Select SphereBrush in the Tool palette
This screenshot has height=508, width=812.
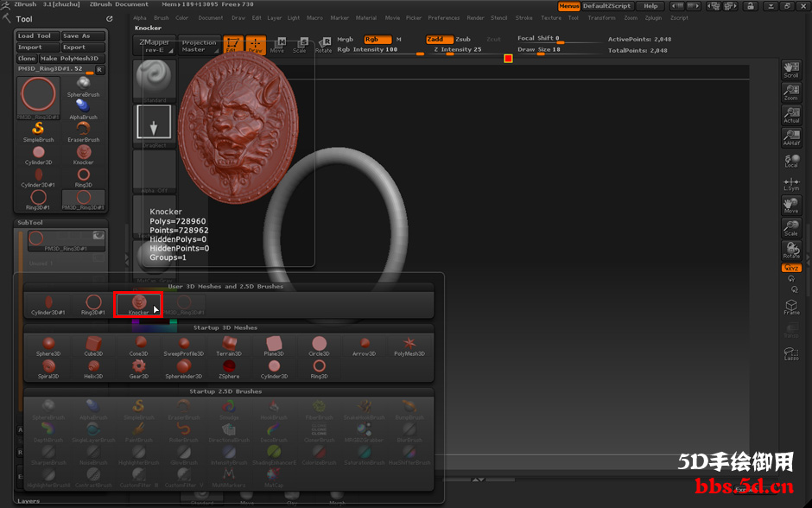[84, 87]
